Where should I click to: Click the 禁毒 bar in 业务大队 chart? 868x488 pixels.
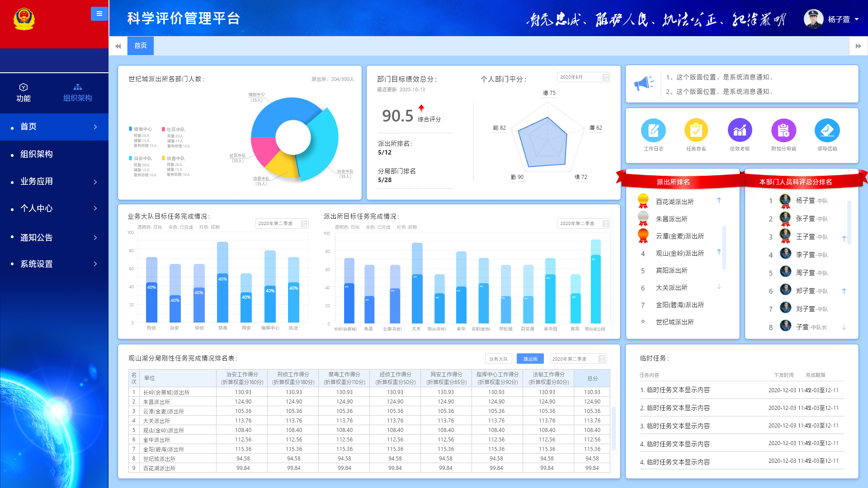[x=222, y=282]
